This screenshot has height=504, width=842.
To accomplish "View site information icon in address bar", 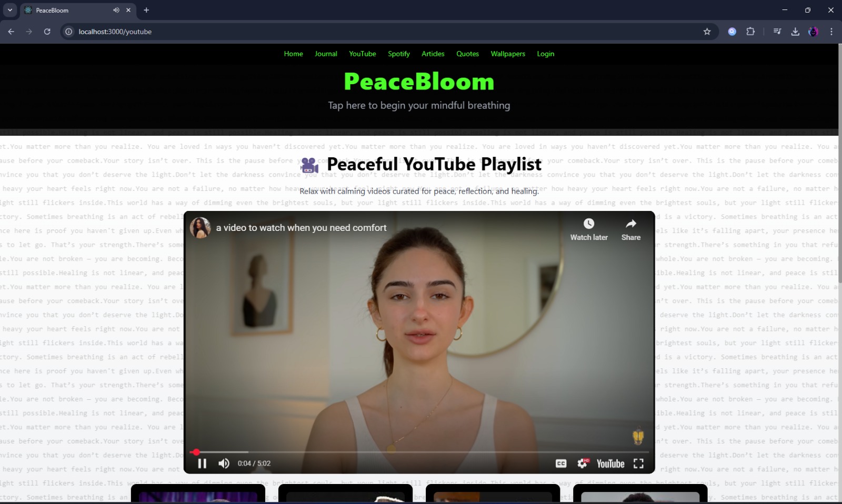I will tap(68, 32).
